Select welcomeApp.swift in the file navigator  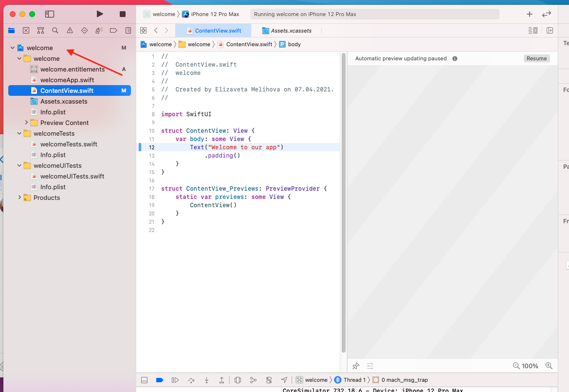tap(67, 80)
